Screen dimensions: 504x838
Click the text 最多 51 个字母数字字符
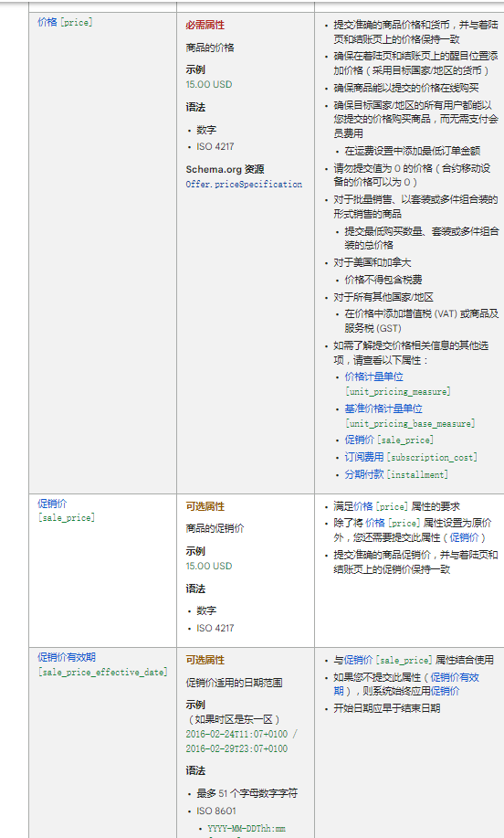coord(247,793)
